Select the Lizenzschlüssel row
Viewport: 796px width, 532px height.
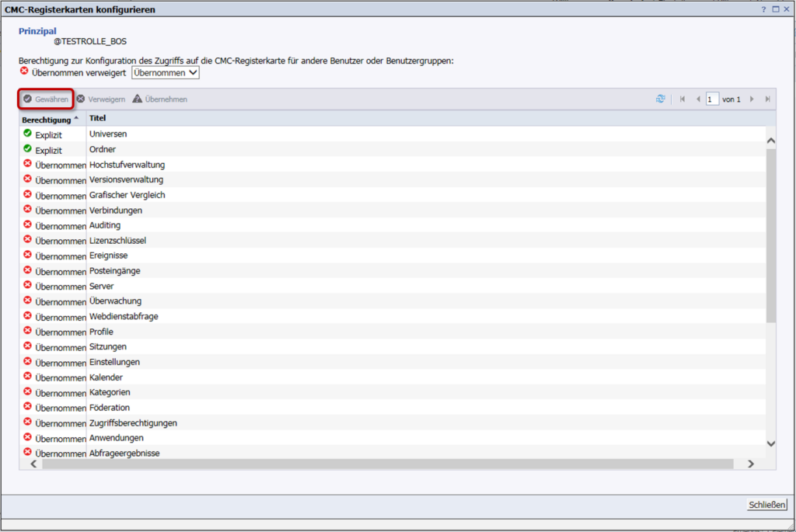(117, 241)
